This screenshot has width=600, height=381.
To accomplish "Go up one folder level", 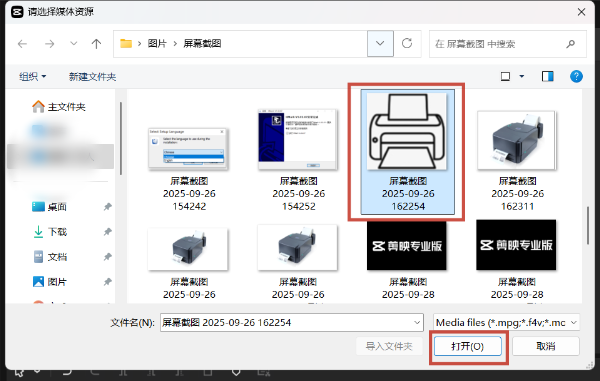I will [x=96, y=44].
